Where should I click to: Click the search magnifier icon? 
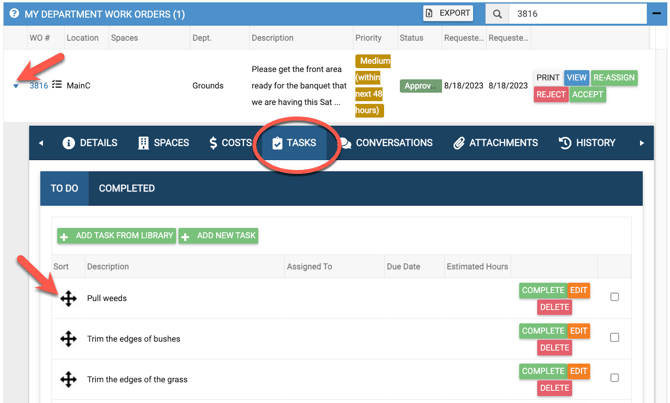click(497, 14)
